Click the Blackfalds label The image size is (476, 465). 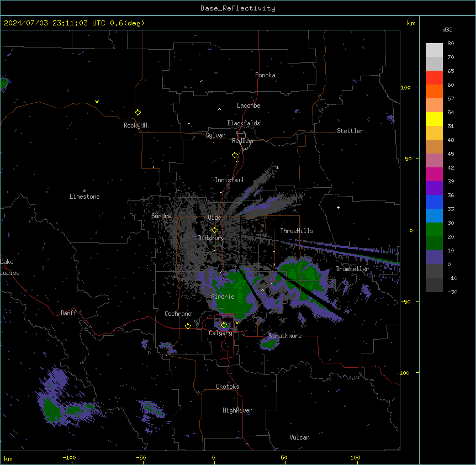[x=244, y=123]
